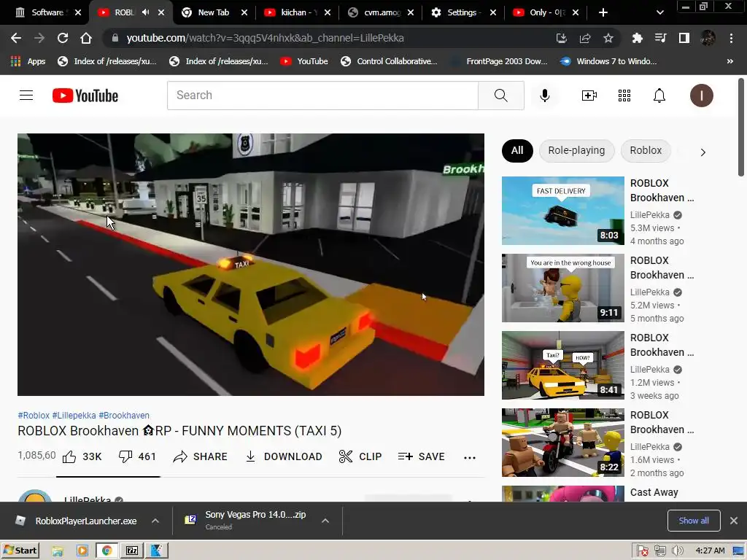Click the SAVE button
The height and width of the screenshot is (560, 747).
(x=421, y=456)
